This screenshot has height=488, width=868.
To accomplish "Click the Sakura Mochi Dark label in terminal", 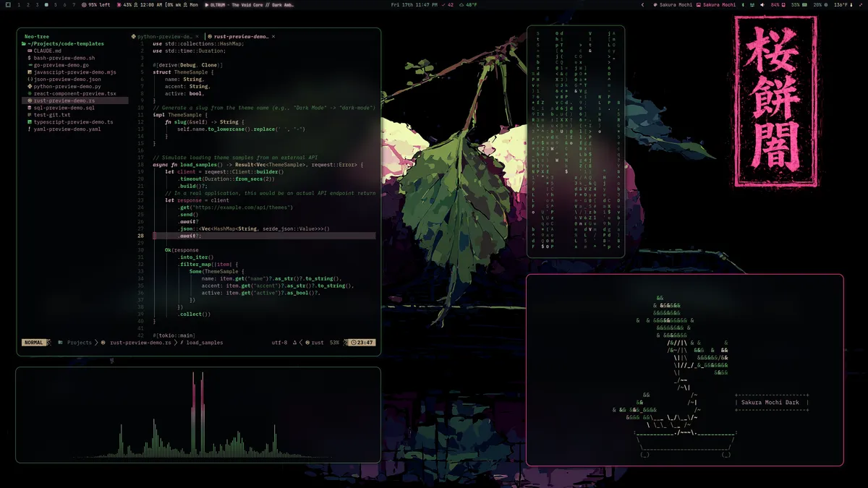I will (x=771, y=402).
